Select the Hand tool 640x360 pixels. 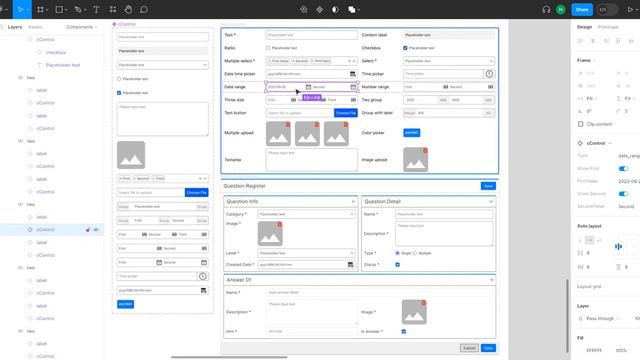pyautogui.click(x=128, y=9)
